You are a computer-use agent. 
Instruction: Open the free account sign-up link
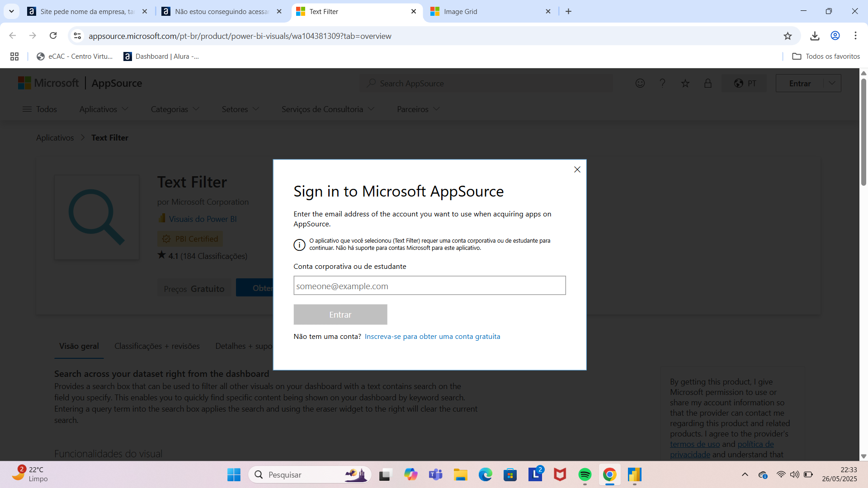pyautogui.click(x=432, y=337)
